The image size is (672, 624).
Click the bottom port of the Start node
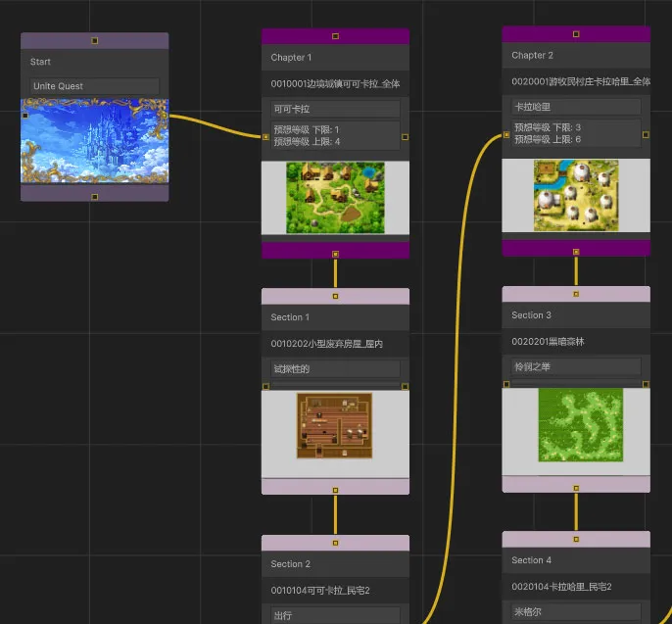pos(94,197)
